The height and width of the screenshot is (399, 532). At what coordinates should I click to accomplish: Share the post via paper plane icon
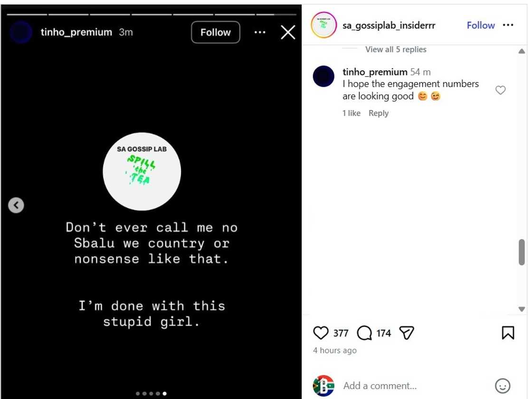click(x=407, y=333)
